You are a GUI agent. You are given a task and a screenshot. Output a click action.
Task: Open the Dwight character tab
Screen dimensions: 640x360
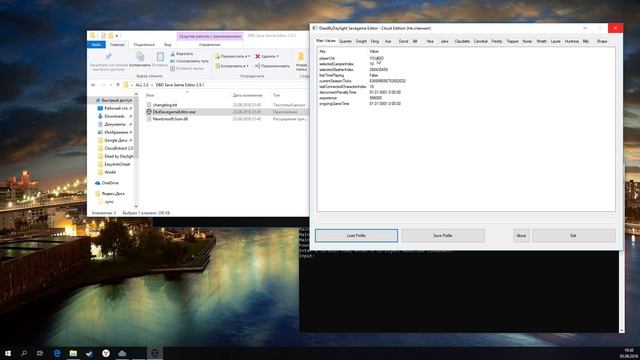(x=361, y=41)
